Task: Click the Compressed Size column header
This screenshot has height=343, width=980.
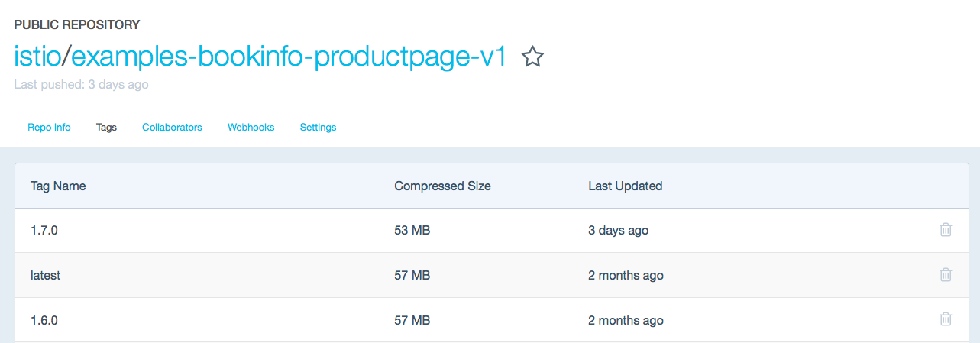Action: click(x=442, y=186)
